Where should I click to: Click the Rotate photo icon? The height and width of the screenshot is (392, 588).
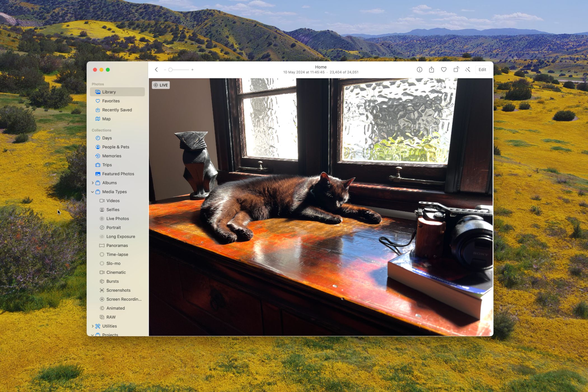[456, 70]
